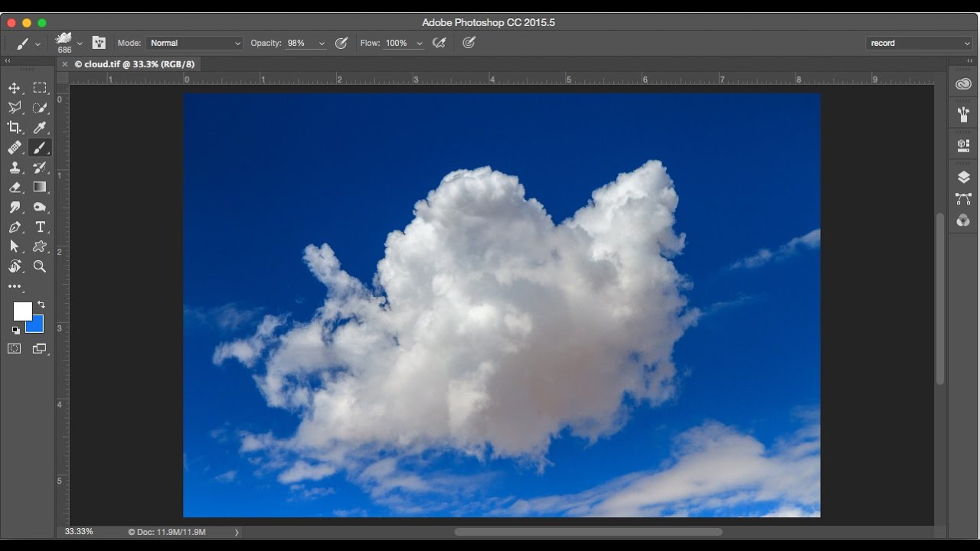The image size is (980, 551).
Task: Select the Eraser tool
Action: (15, 187)
